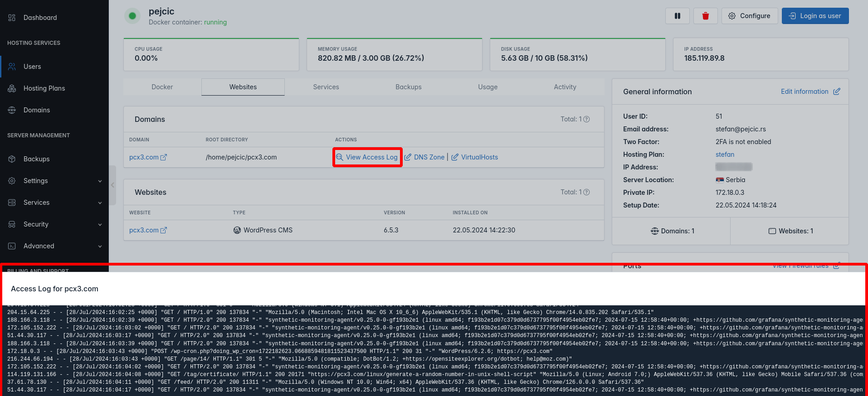
Task: Click the root directory /home/pejcic/pcx3.com
Action: tap(241, 157)
